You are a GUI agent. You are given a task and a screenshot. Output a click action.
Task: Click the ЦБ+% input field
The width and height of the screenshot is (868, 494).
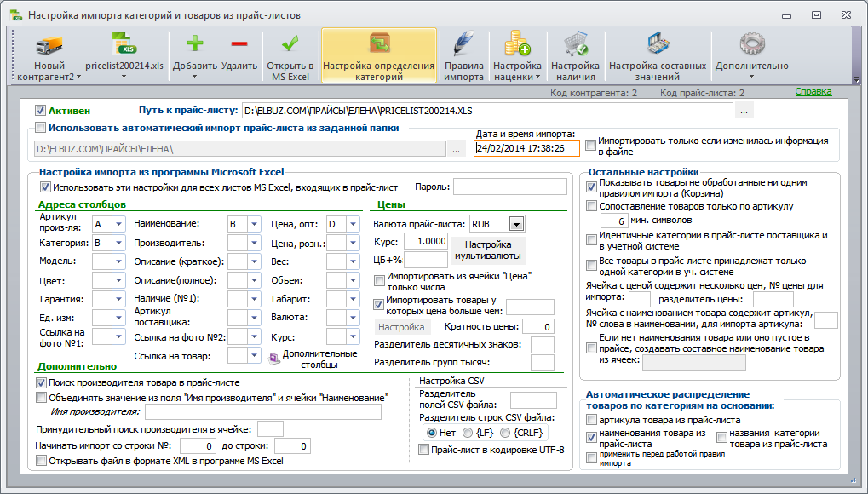pos(426,259)
